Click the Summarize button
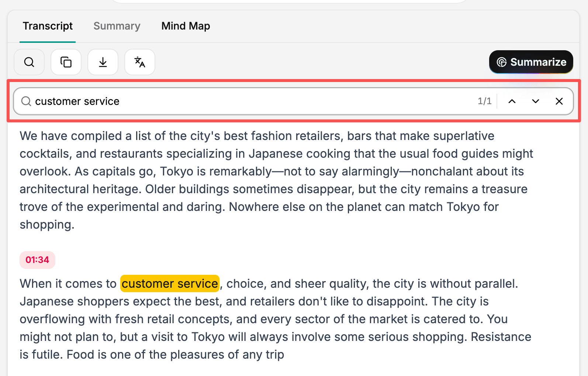 [x=531, y=62]
